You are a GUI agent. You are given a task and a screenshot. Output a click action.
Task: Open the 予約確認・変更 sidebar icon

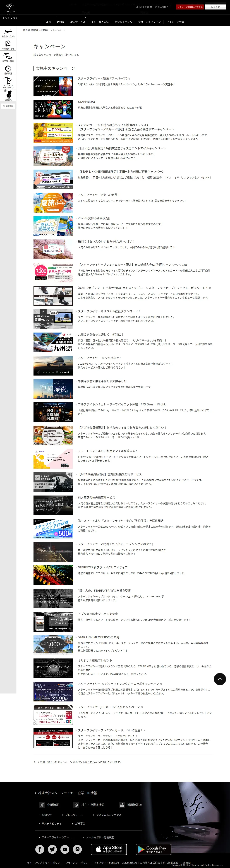(8, 45)
